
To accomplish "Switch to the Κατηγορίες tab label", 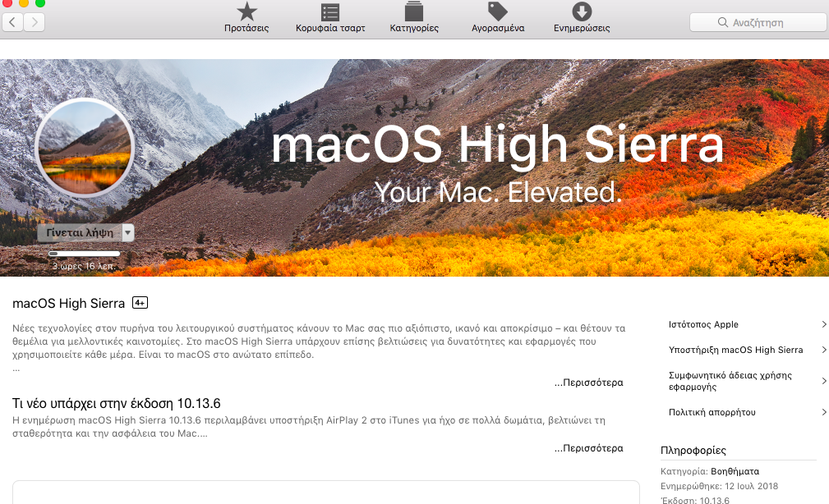I will coord(414,29).
